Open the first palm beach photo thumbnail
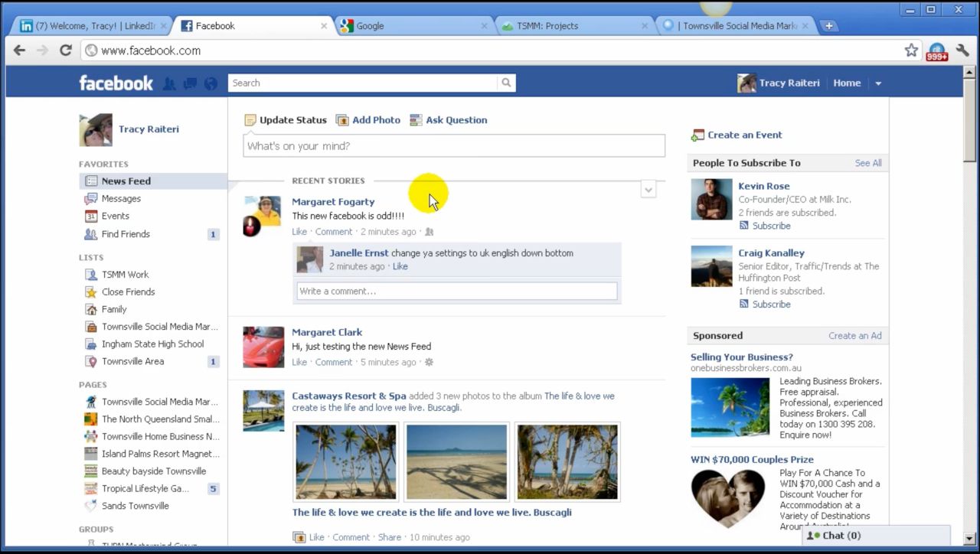 click(346, 462)
